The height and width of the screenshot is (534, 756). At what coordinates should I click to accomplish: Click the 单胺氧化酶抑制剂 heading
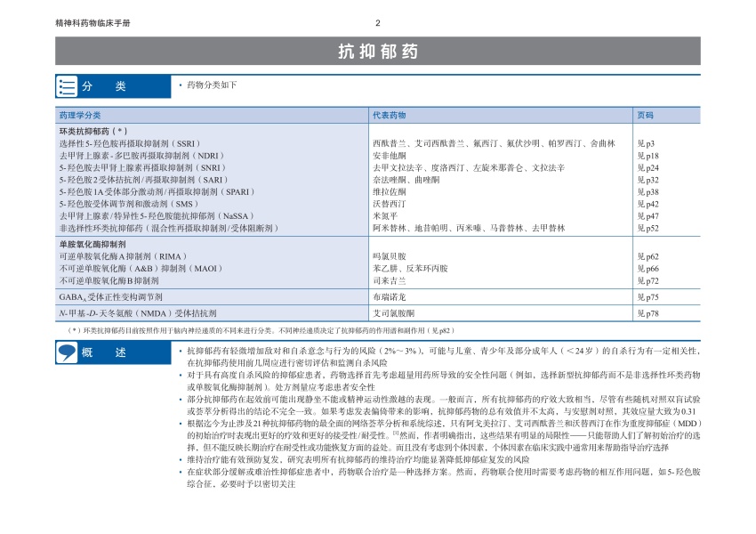92,244
